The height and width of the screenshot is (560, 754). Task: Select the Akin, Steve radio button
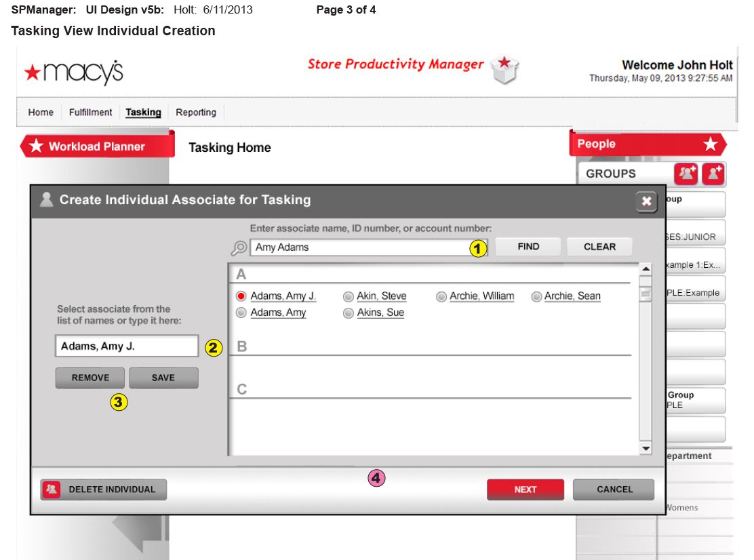coord(348,296)
